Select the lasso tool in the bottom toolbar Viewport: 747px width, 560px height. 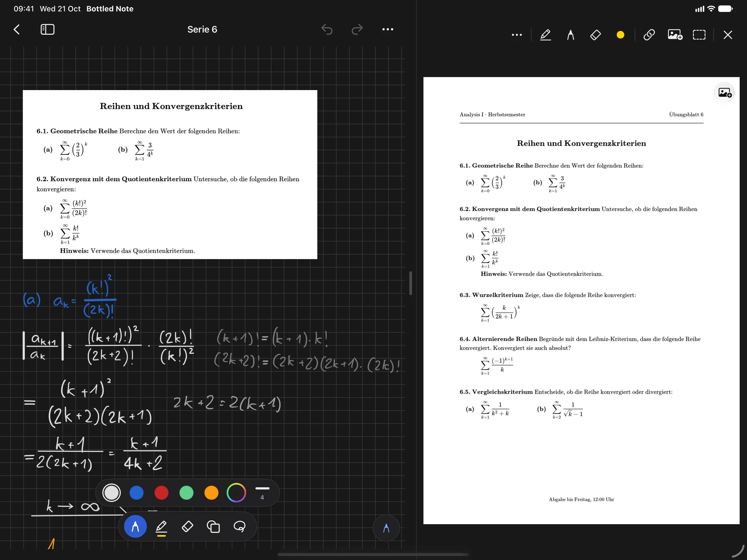click(239, 527)
